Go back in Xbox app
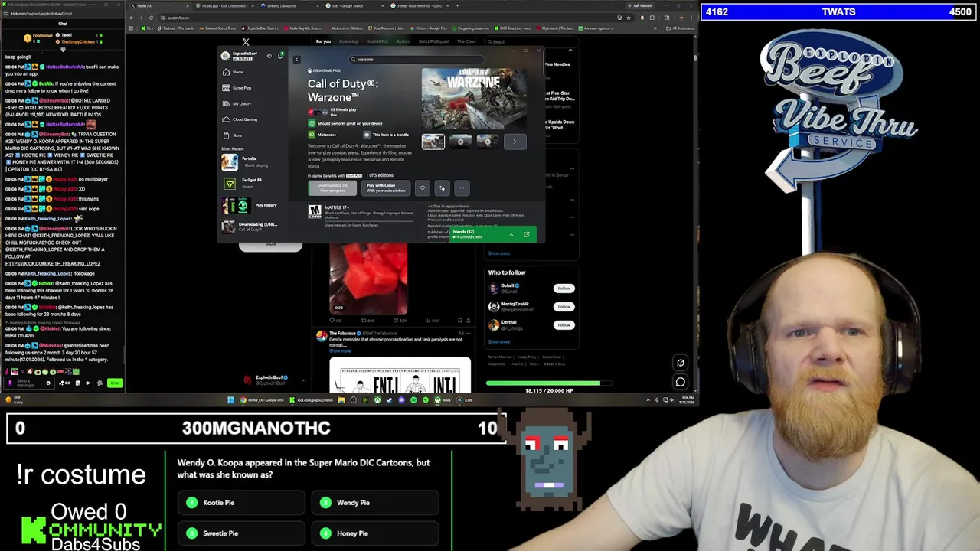Viewport: 980px width, 551px height. tap(297, 60)
